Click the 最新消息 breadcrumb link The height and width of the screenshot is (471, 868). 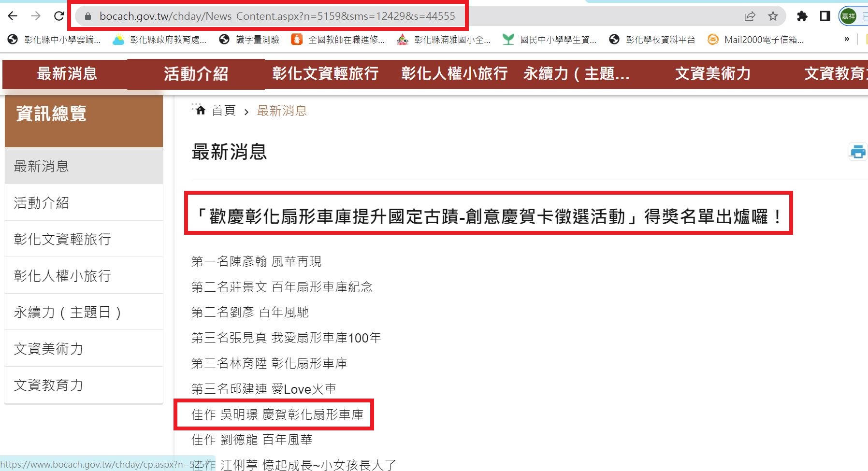click(x=282, y=111)
